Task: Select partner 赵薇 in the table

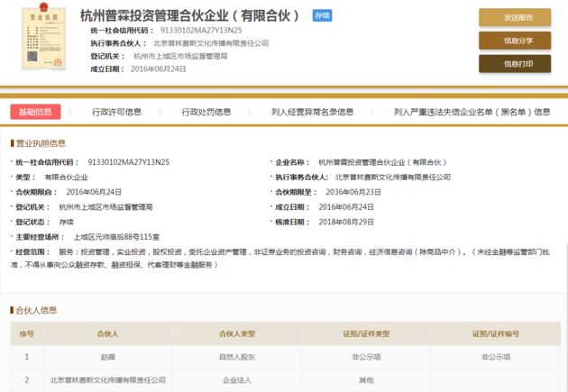Action: 107,357
